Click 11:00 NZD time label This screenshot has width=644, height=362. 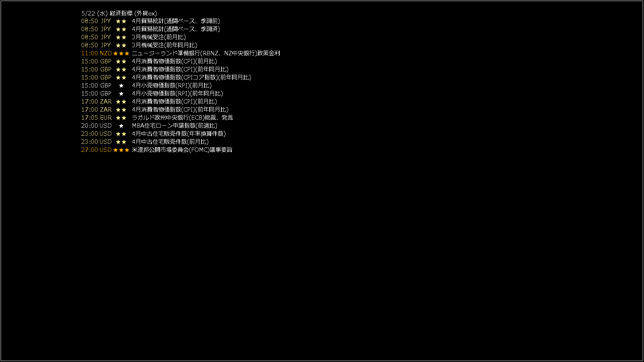pyautogui.click(x=97, y=53)
